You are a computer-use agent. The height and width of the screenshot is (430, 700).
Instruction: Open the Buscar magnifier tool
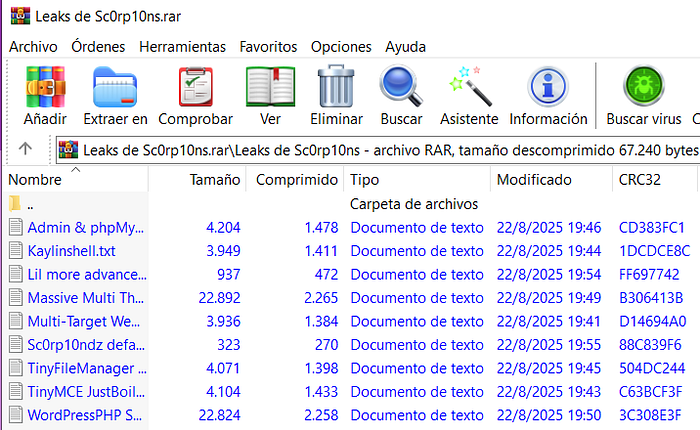401,86
